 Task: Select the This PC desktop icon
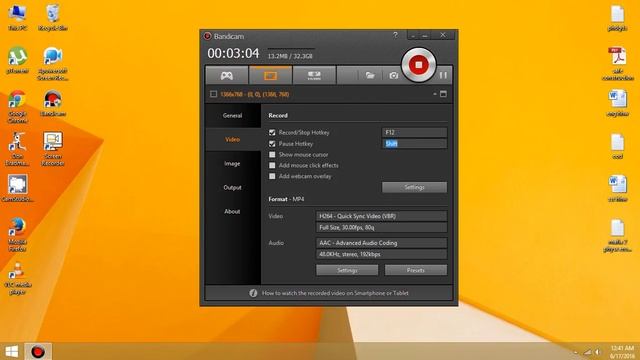[x=18, y=18]
